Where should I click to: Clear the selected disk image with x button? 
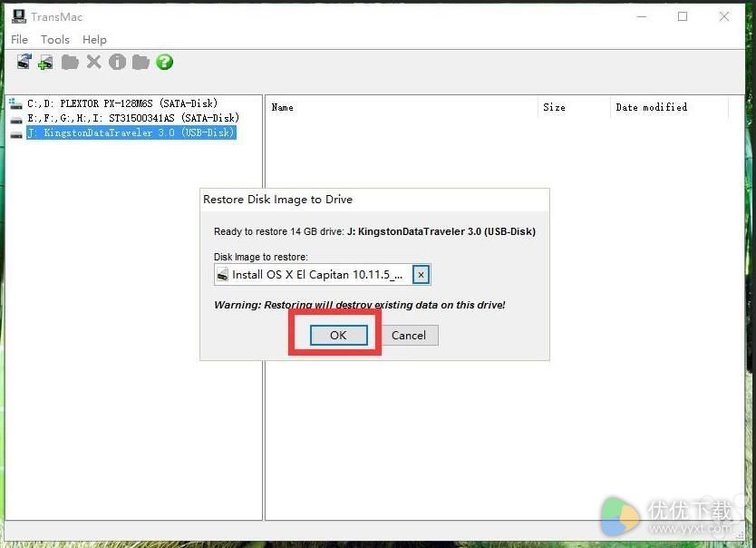coord(421,275)
